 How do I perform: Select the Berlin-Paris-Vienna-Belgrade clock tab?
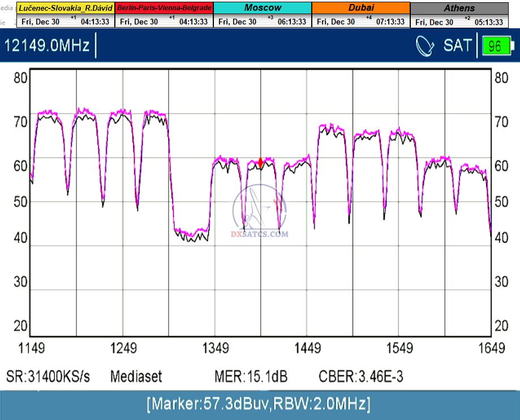tap(164, 8)
